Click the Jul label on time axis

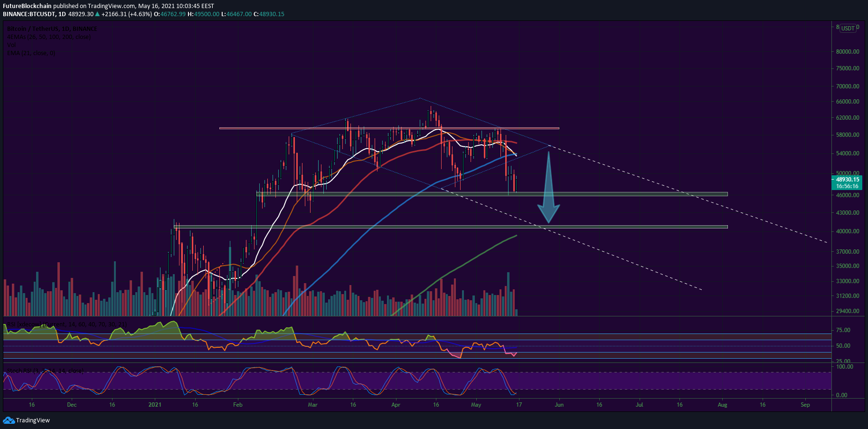tap(640, 405)
